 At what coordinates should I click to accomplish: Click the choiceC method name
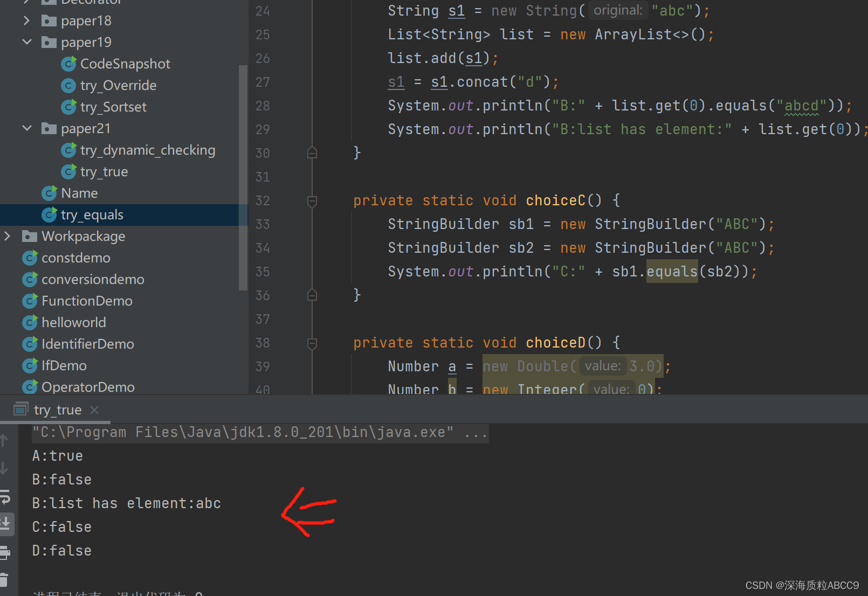click(555, 200)
